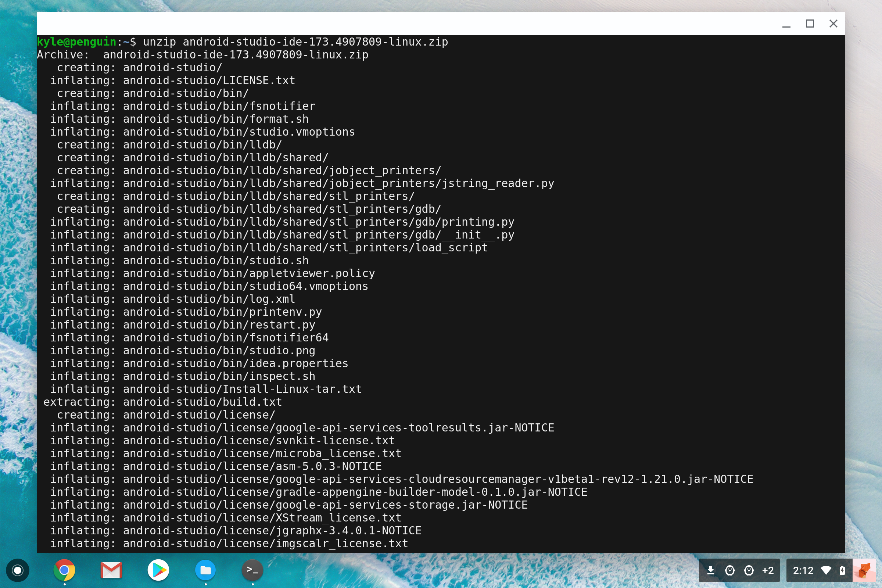Click the bin/fsnotifier64 line

189,337
